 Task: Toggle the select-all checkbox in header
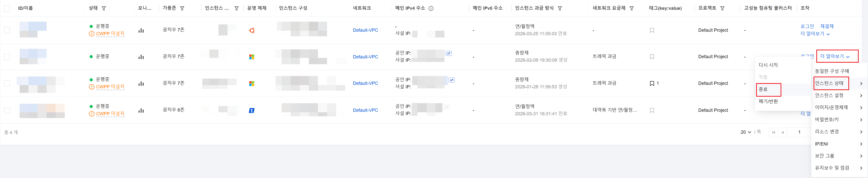(7, 9)
